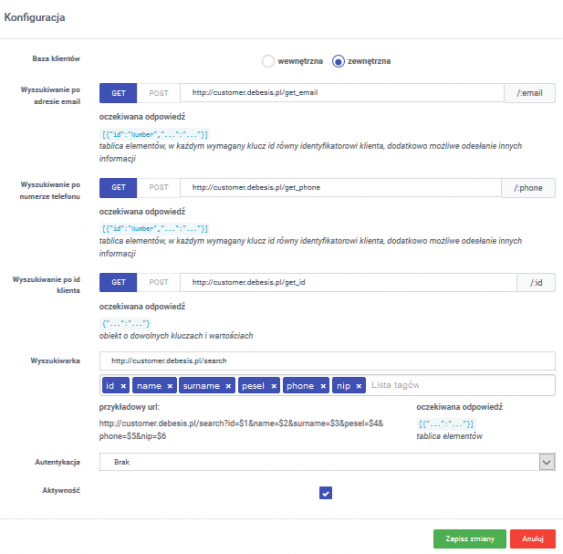Remove the id tag
The image size is (563, 554).
point(123,386)
